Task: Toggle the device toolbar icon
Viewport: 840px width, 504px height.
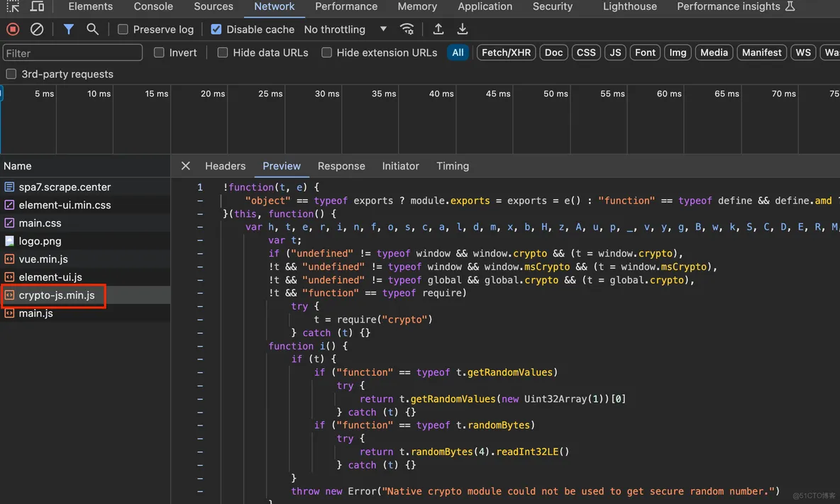Action: pyautogui.click(x=37, y=6)
